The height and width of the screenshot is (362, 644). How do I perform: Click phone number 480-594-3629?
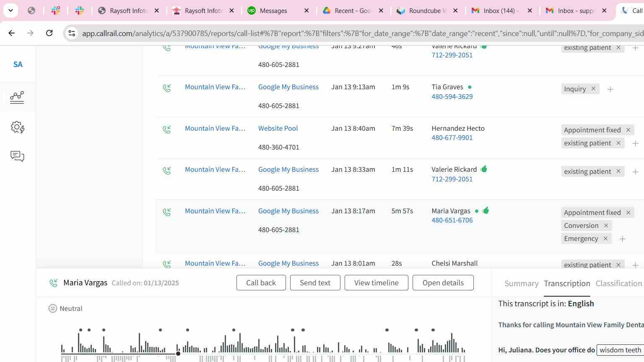(x=452, y=96)
